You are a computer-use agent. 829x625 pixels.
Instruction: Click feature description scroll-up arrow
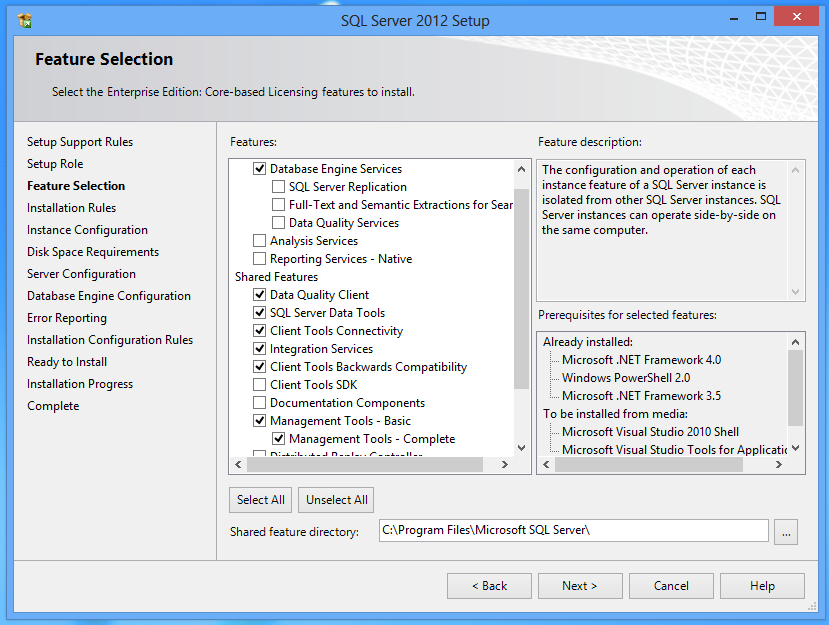tap(795, 170)
